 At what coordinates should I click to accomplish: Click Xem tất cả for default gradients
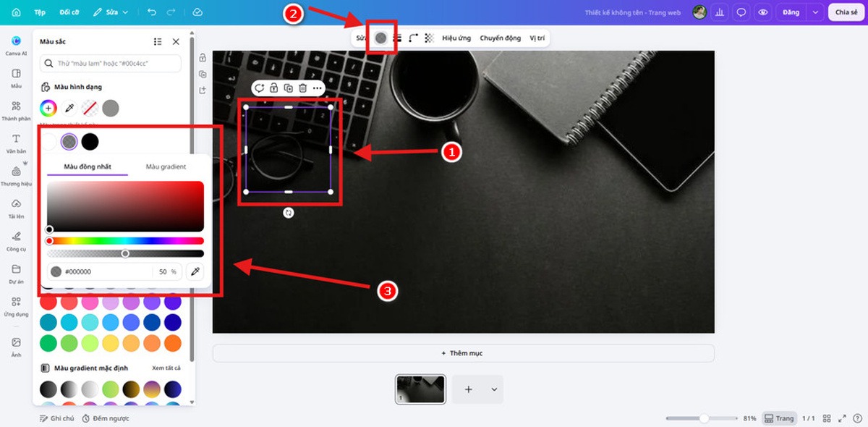click(x=166, y=368)
